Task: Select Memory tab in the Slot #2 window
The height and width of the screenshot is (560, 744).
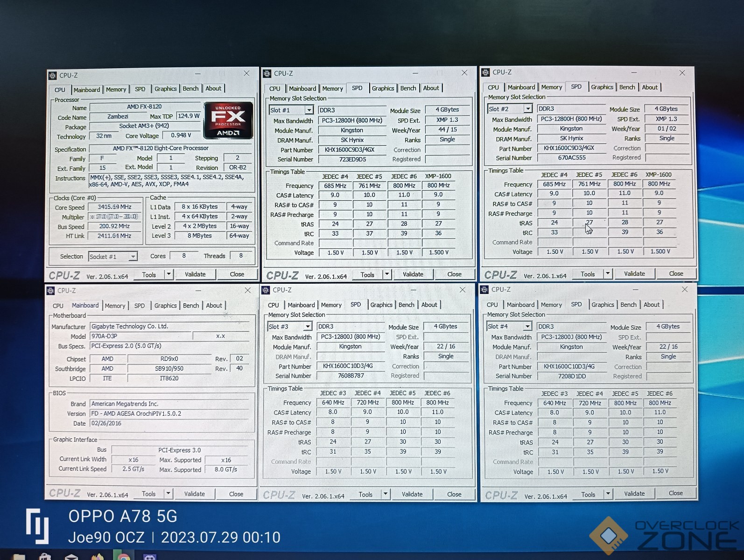Action: (x=552, y=87)
